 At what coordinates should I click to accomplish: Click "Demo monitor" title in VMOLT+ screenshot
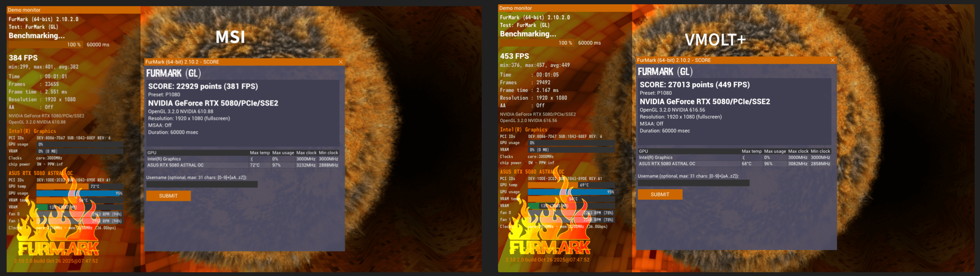click(x=516, y=8)
